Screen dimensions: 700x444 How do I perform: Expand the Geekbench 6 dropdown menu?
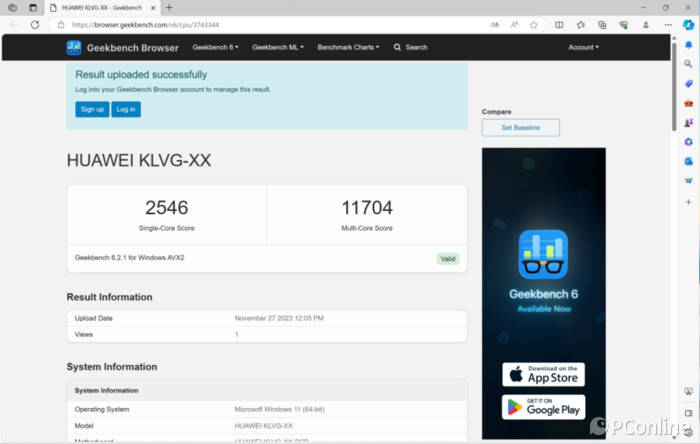tap(215, 47)
